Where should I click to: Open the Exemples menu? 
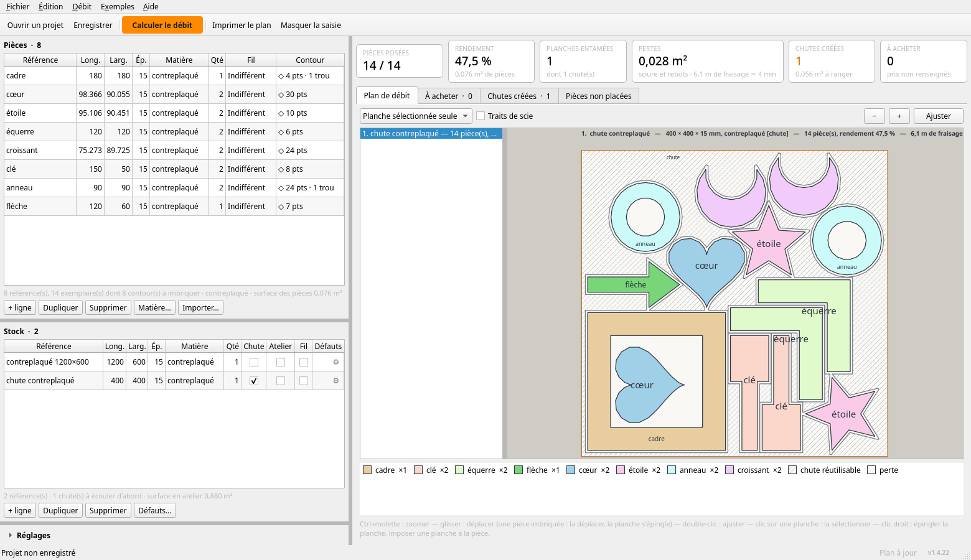(117, 7)
